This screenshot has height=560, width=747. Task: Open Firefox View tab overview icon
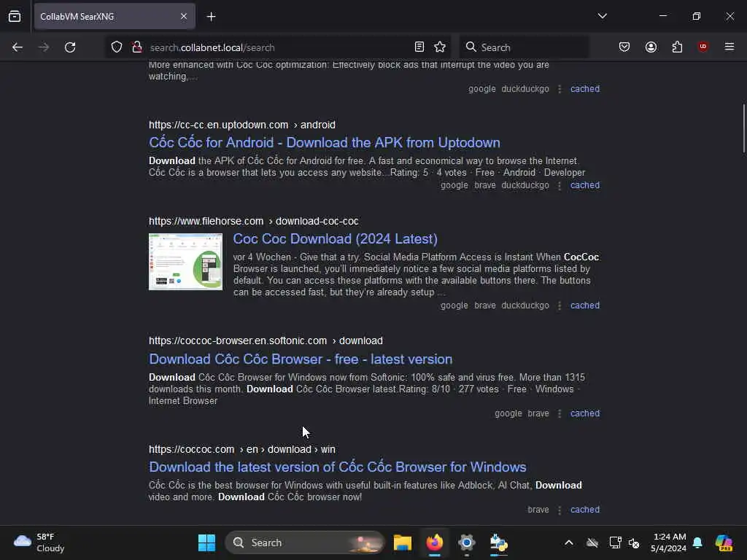coord(15,16)
